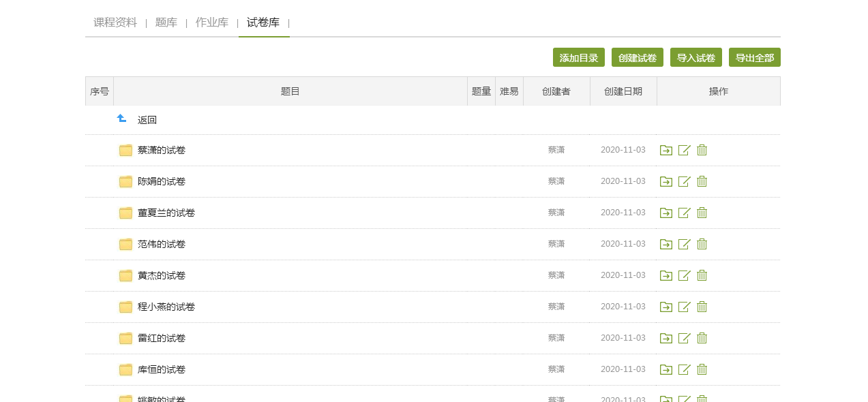Click the 创建试卷 button
868x402 pixels.
coord(637,57)
